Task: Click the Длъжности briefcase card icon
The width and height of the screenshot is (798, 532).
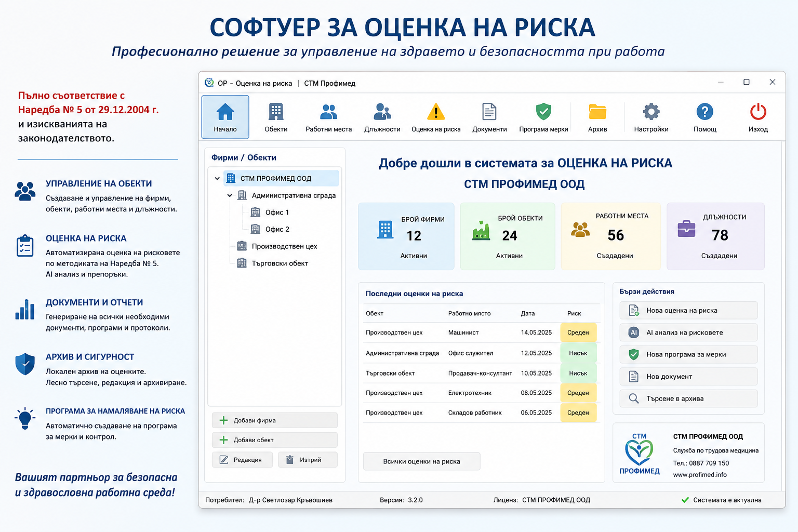Action: tap(686, 229)
